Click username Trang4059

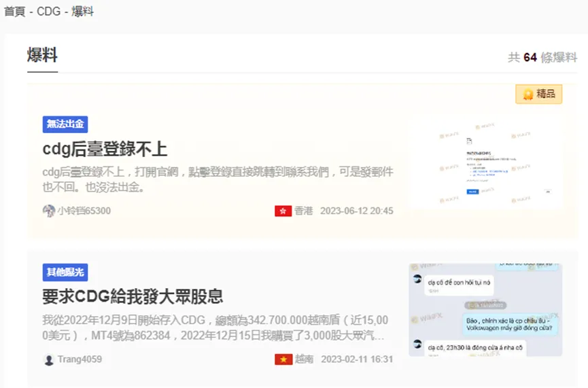click(80, 359)
